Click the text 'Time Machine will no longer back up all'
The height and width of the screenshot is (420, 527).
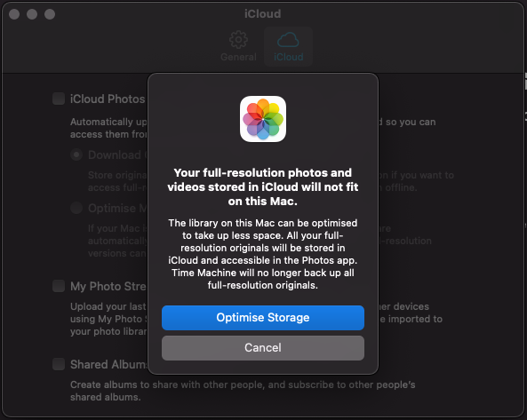pyautogui.click(x=263, y=273)
